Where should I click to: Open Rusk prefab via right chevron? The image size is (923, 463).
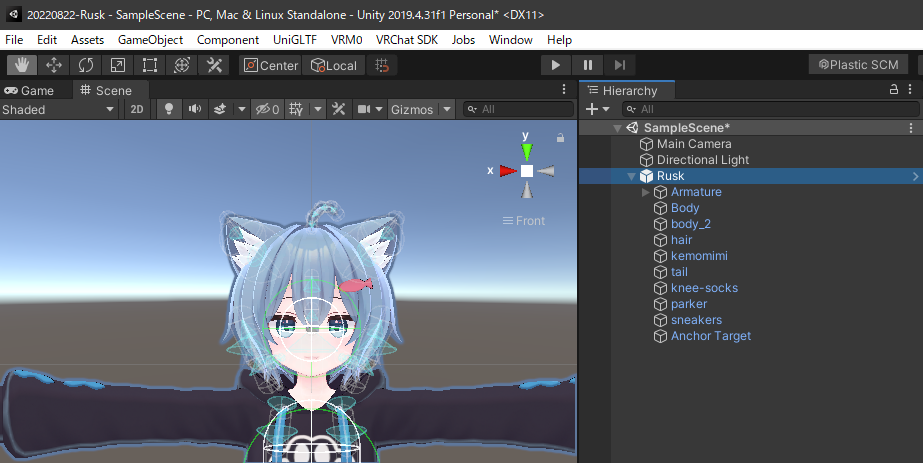[x=915, y=176]
